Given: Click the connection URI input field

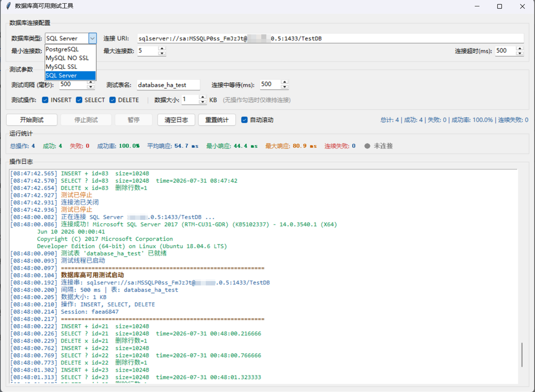Looking at the screenshot, I should (330, 38).
